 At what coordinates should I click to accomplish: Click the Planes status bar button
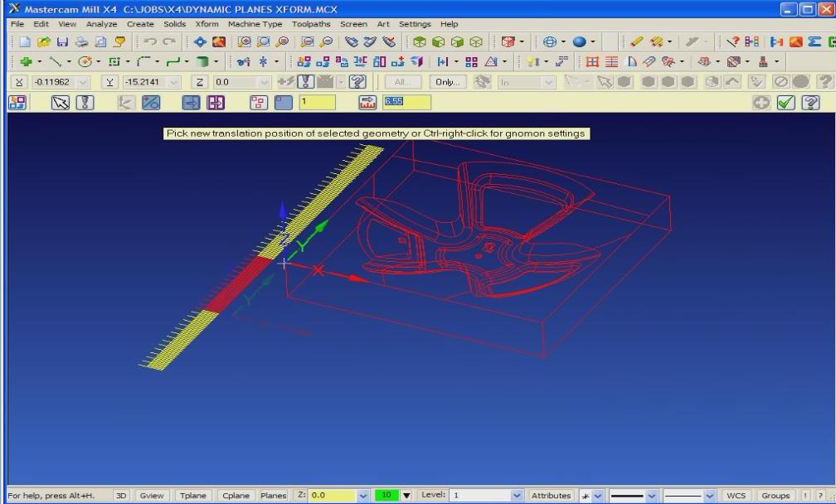[x=274, y=496]
